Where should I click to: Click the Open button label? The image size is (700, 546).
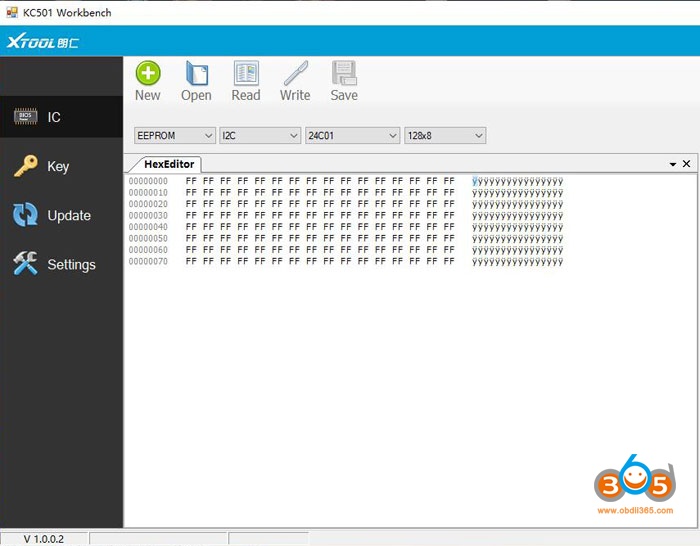[x=196, y=95]
